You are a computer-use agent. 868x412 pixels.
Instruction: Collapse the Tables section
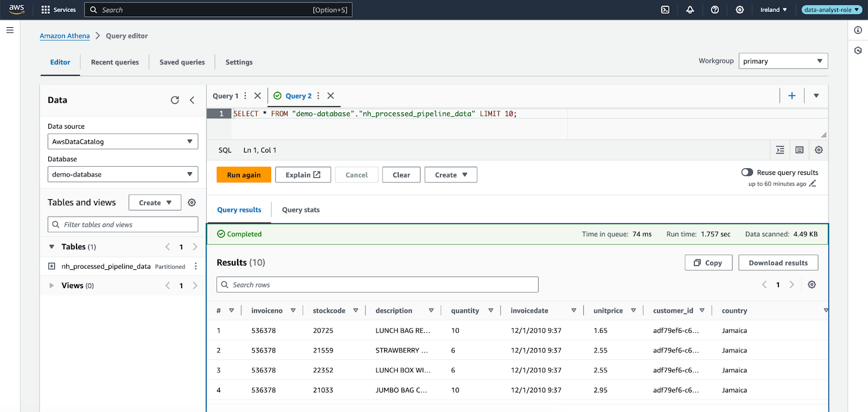point(52,247)
